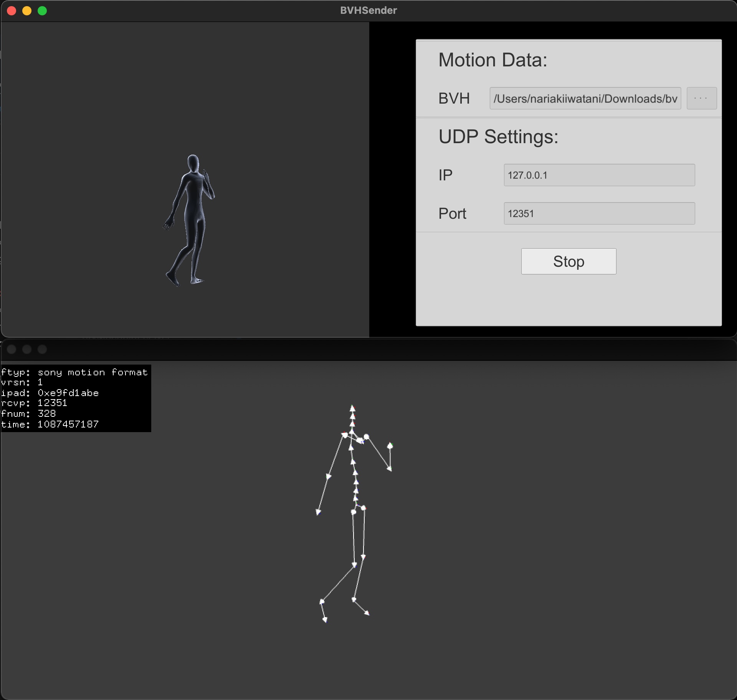The height and width of the screenshot is (700, 737).
Task: Close the BVHSender window
Action: pos(12,11)
